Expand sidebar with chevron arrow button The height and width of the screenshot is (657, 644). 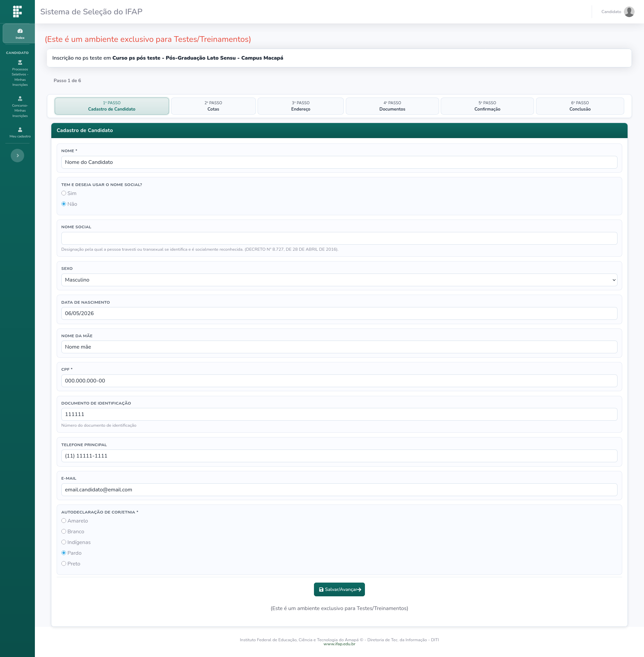pos(17,156)
